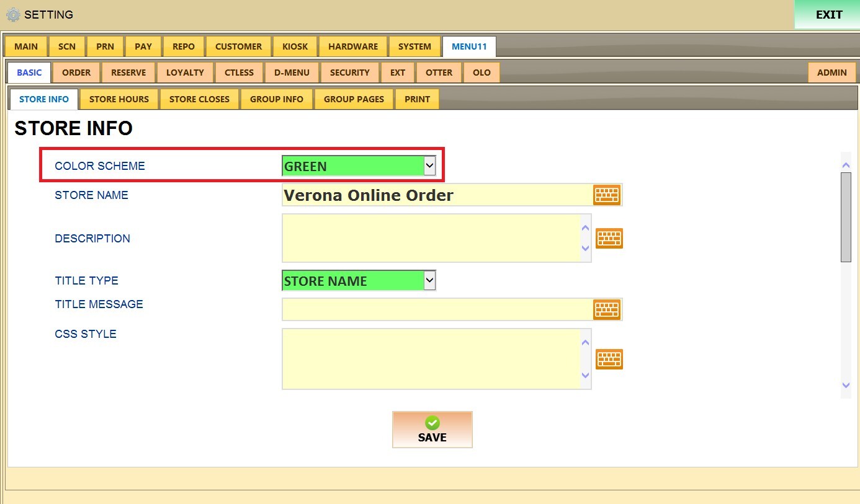The width and height of the screenshot is (860, 504).
Task: Select the OTTER sub-tab
Action: point(439,73)
